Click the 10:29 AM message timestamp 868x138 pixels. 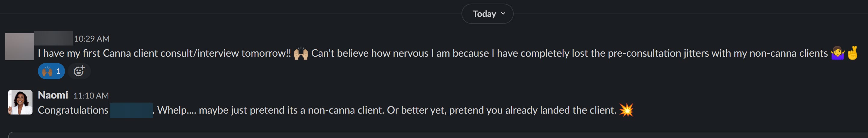92,39
